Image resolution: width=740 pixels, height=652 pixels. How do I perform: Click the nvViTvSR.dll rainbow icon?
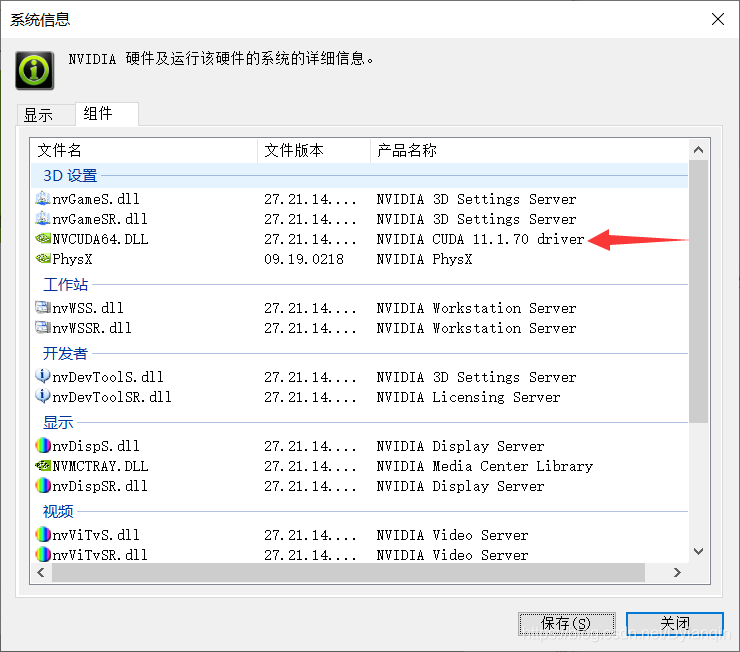(x=43, y=554)
